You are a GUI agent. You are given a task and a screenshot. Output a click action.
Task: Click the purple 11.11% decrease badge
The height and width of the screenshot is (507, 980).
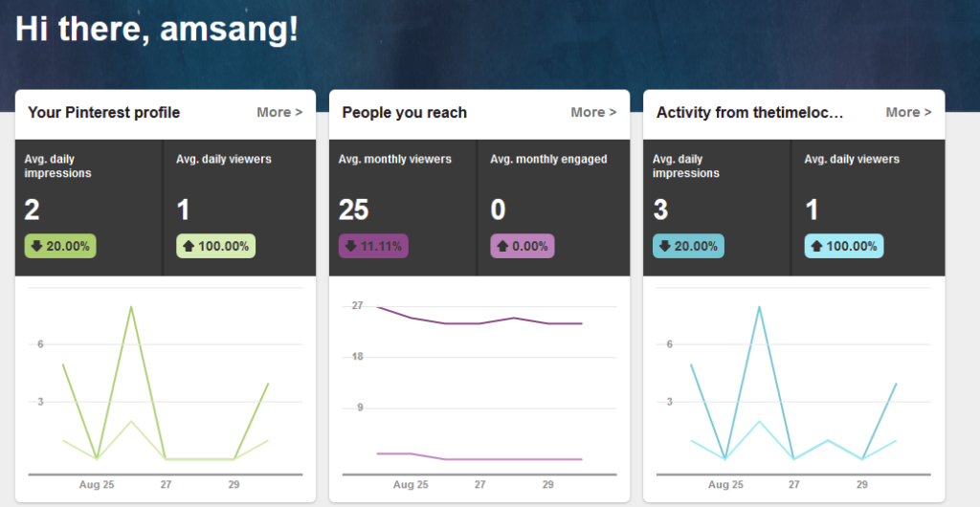click(373, 246)
